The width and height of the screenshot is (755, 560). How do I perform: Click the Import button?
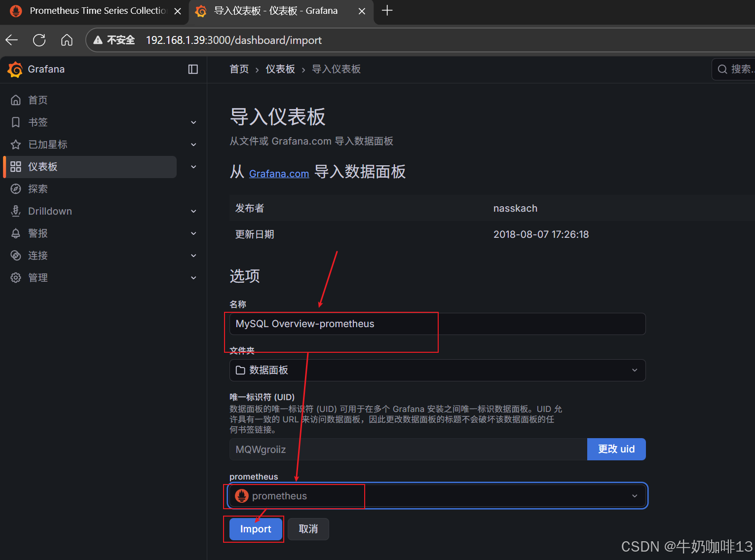point(256,529)
